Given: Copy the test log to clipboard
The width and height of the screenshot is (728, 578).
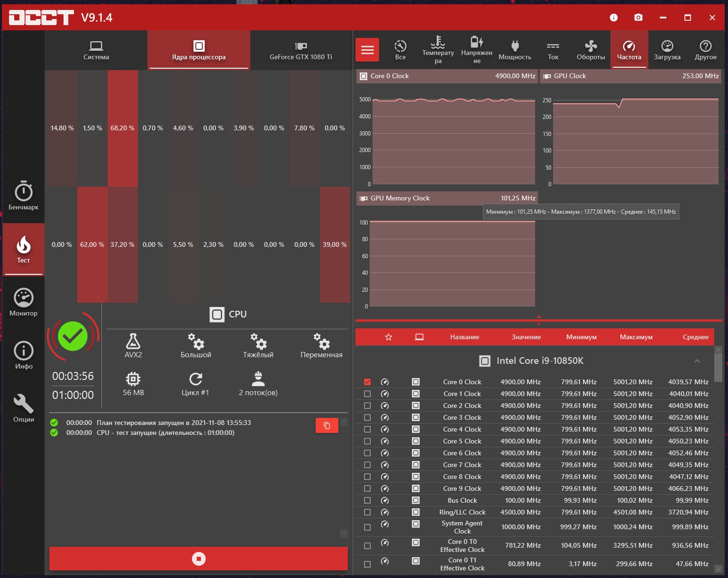Looking at the screenshot, I should (327, 425).
